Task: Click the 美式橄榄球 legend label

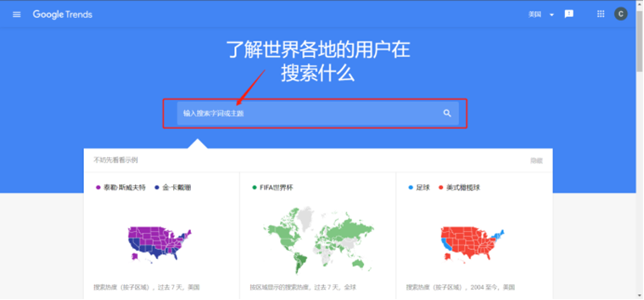Action: click(x=463, y=188)
